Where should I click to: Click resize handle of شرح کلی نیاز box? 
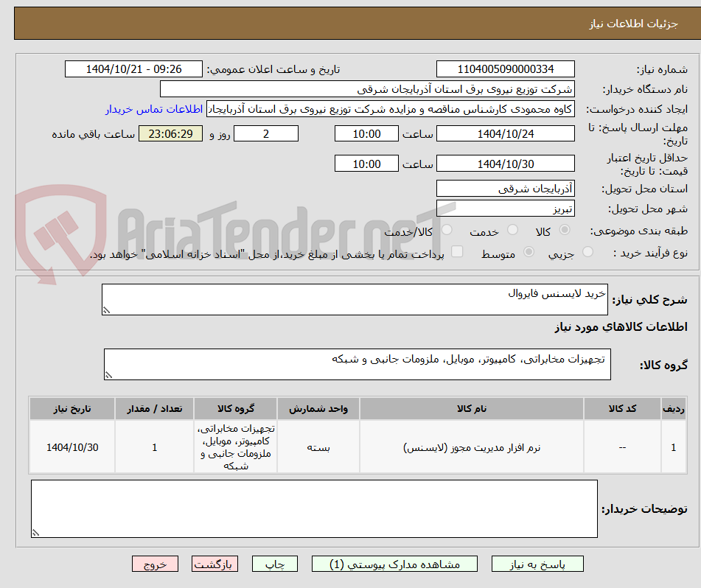pos(106,310)
